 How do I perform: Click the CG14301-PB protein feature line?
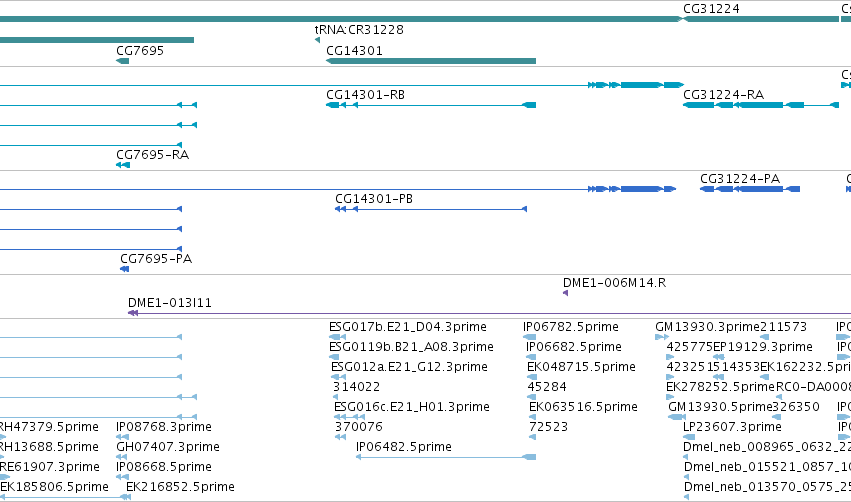coord(431,209)
